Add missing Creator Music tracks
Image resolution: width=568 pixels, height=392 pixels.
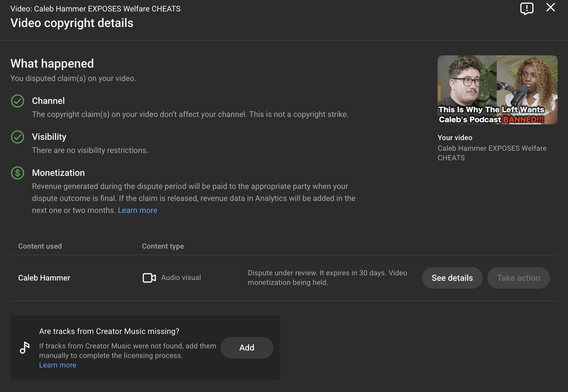[247, 348]
